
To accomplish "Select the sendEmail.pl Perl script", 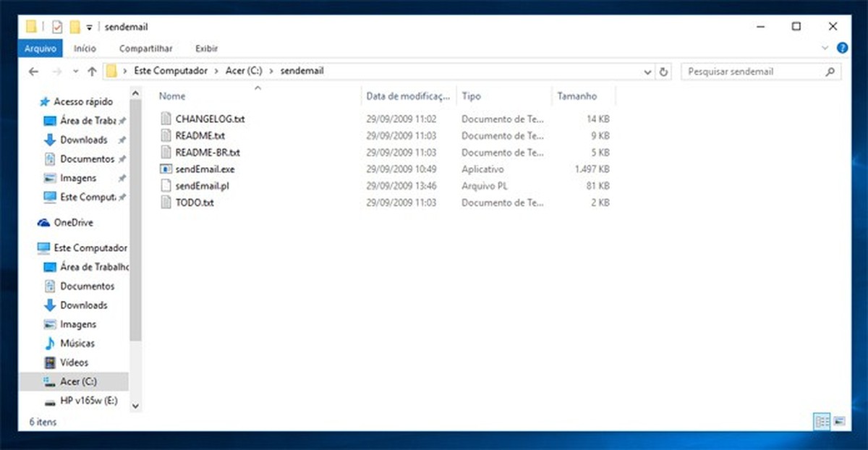I will pos(203,185).
